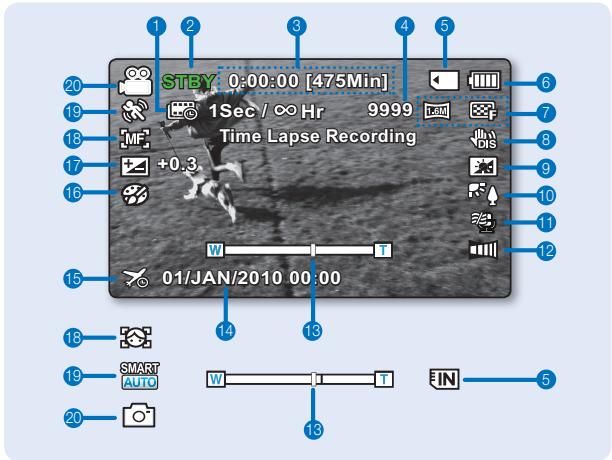Tap the face detection icon below screen
612x460 pixels.
click(135, 337)
